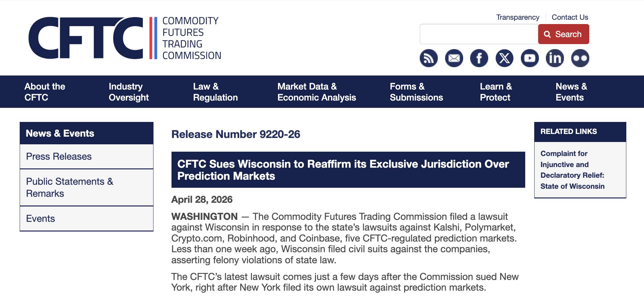This screenshot has height=300, width=644.
Task: Open Public Statements & Remarks sidebar link
Action: pyautogui.click(x=69, y=187)
